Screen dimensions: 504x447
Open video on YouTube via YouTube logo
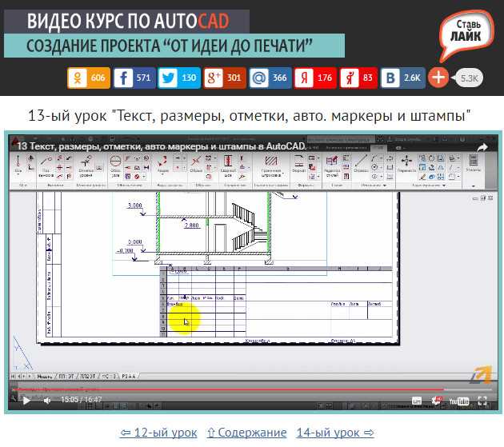click(459, 401)
